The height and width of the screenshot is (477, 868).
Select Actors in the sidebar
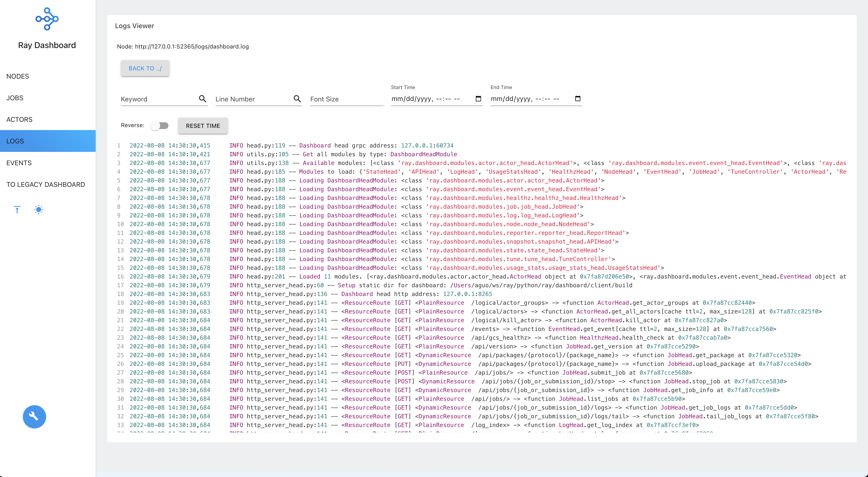point(20,120)
